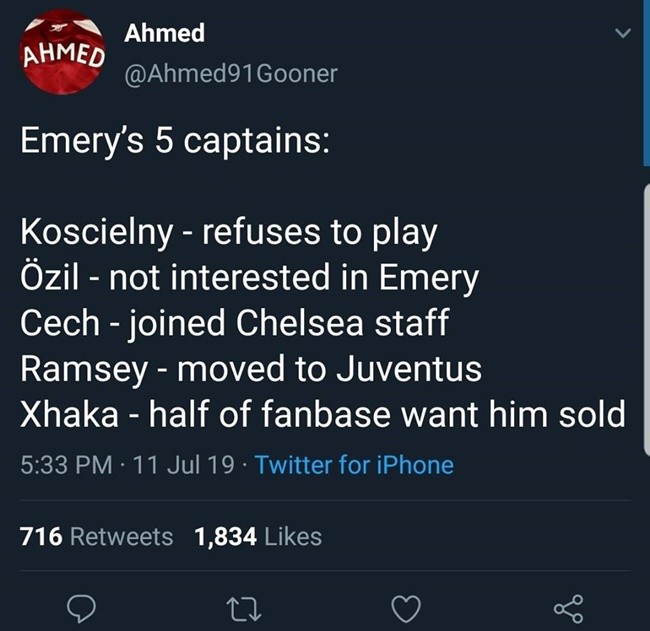Select the Özil - not interested in Emery line
The height and width of the screenshot is (631, 650).
click(x=249, y=279)
